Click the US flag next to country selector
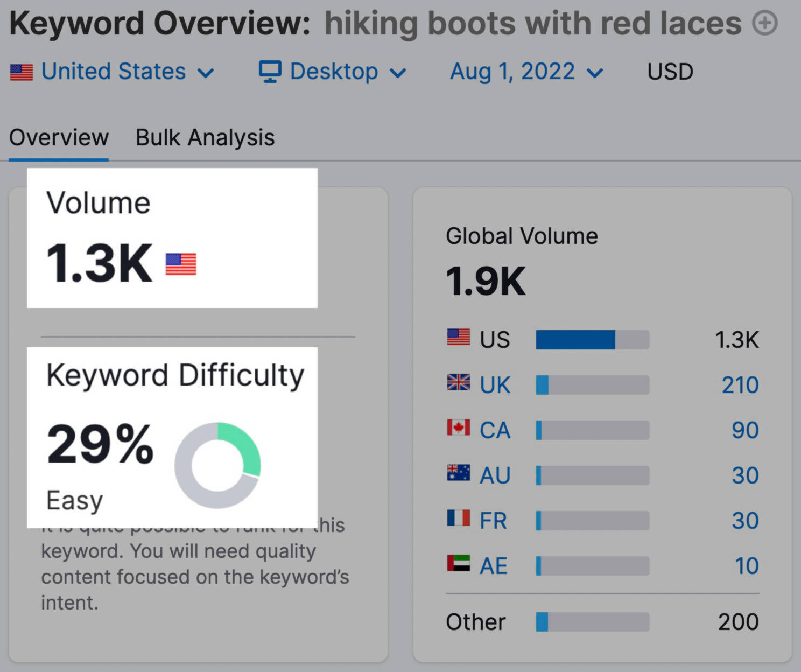This screenshot has width=801, height=672. [22, 72]
